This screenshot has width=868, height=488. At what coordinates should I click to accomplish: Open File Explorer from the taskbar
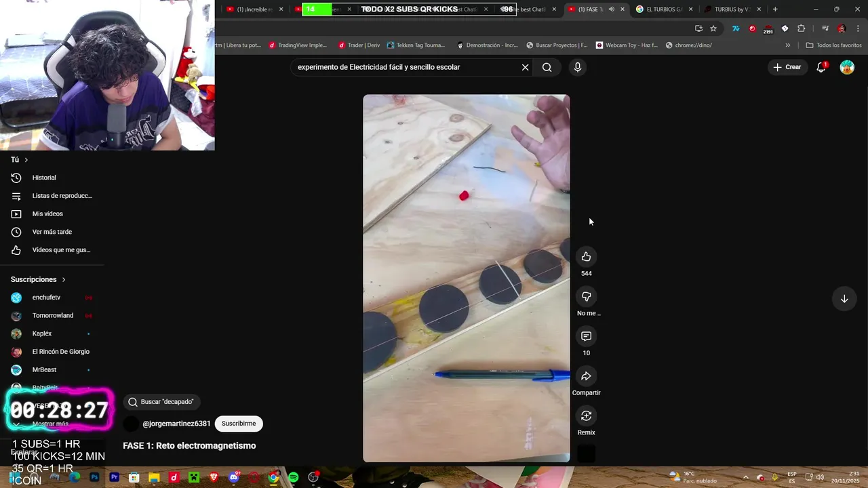[x=154, y=478]
